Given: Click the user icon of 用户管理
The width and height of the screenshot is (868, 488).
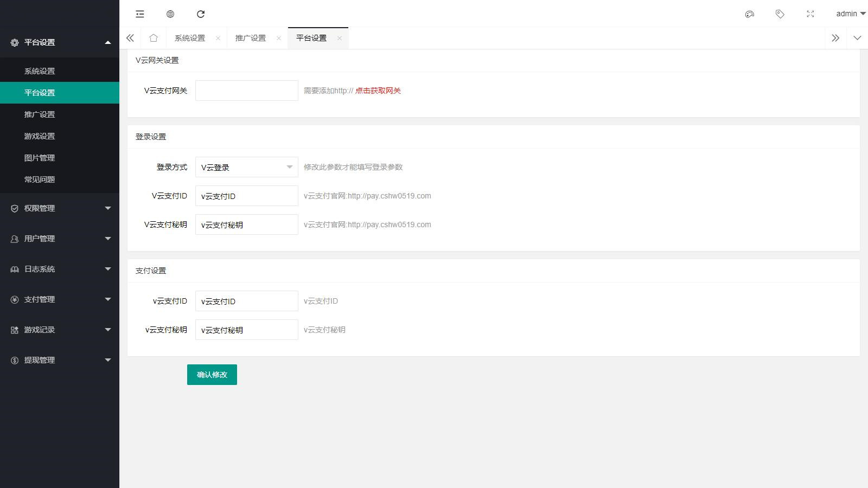Looking at the screenshot, I should (x=15, y=239).
